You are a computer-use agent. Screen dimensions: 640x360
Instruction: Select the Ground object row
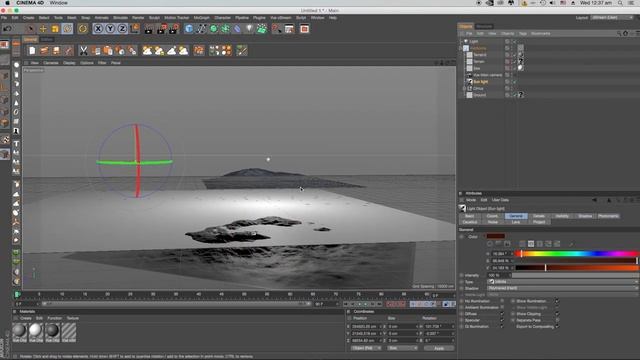coord(480,95)
